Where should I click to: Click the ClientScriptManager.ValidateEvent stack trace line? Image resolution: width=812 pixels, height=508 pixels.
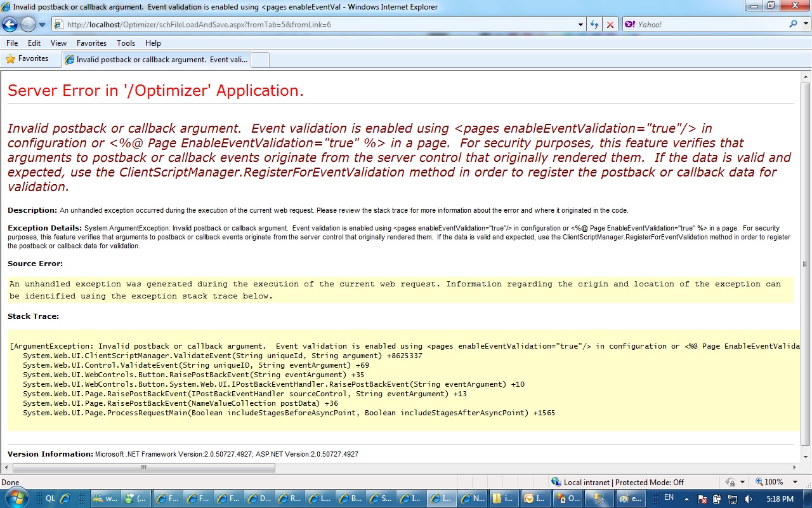coord(223,356)
